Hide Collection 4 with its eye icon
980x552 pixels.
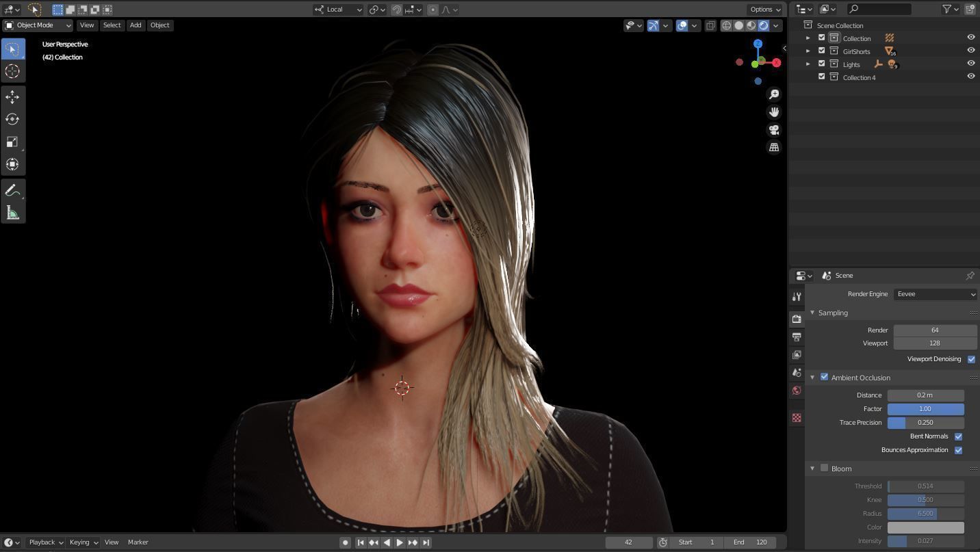coord(970,77)
